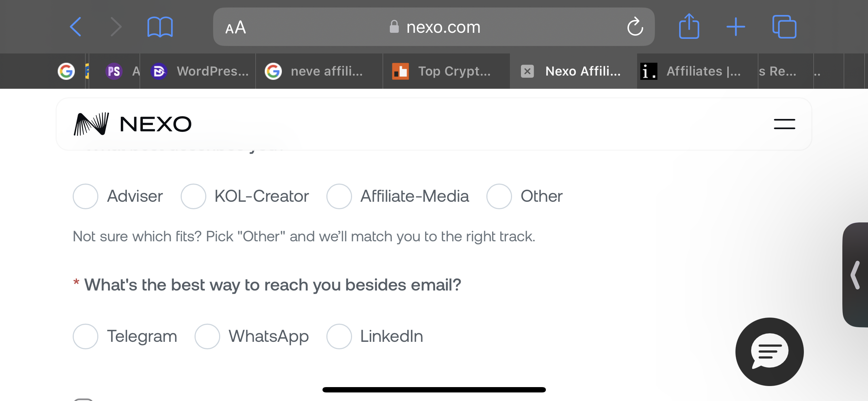Tap the share icon in Safari toolbar
Viewport: 868px width, 401px height.
689,26
